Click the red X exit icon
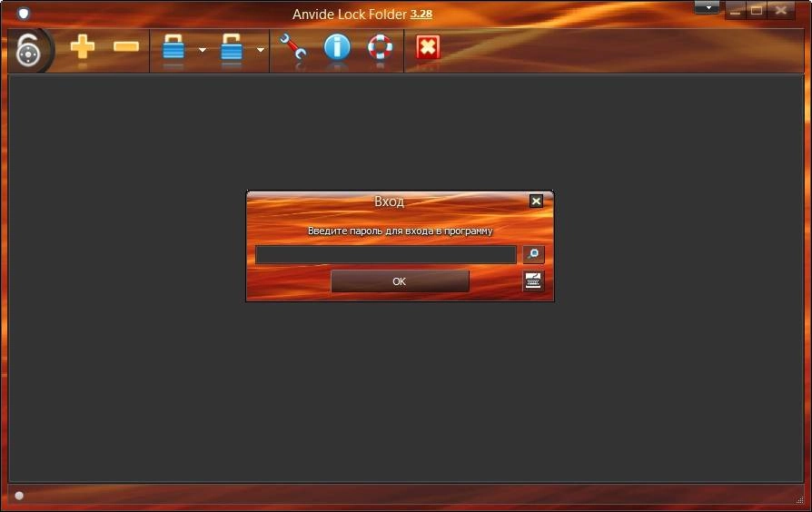The height and width of the screenshot is (512, 812). pos(428,47)
